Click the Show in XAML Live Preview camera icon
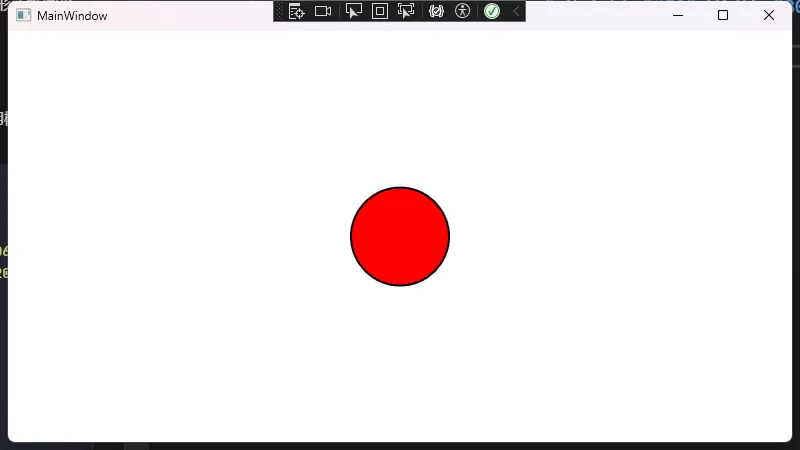The image size is (800, 450). [323, 11]
